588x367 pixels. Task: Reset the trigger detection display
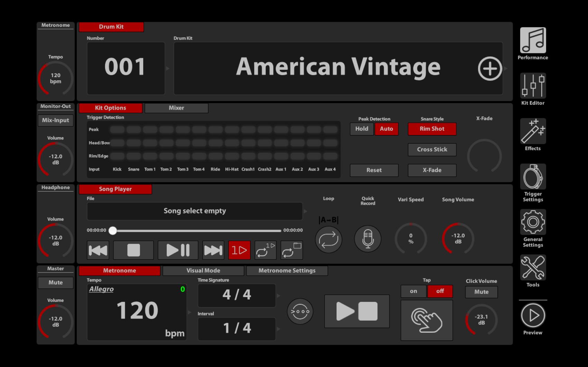374,170
